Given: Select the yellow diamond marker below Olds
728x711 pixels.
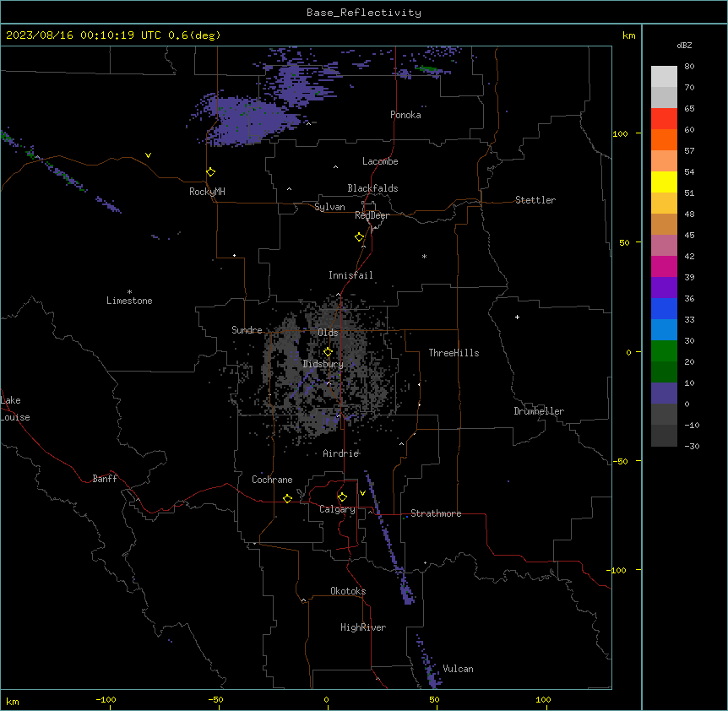Looking at the screenshot, I should pyautogui.click(x=328, y=352).
